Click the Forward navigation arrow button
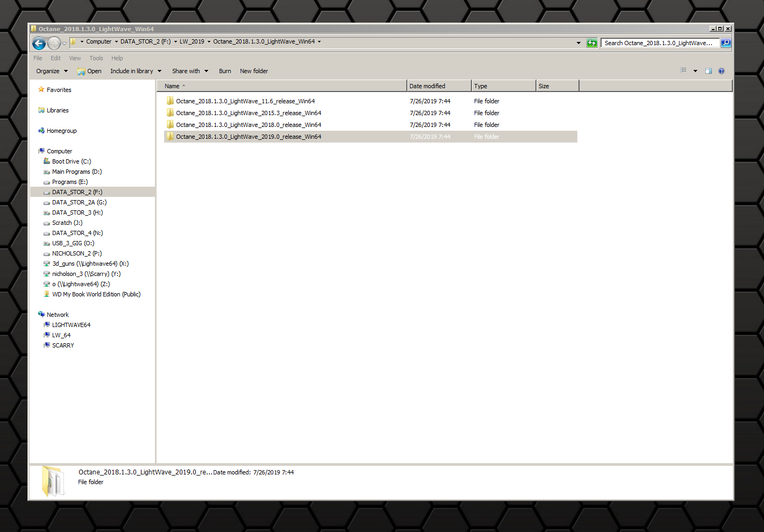The height and width of the screenshot is (532, 764). pos(54,44)
